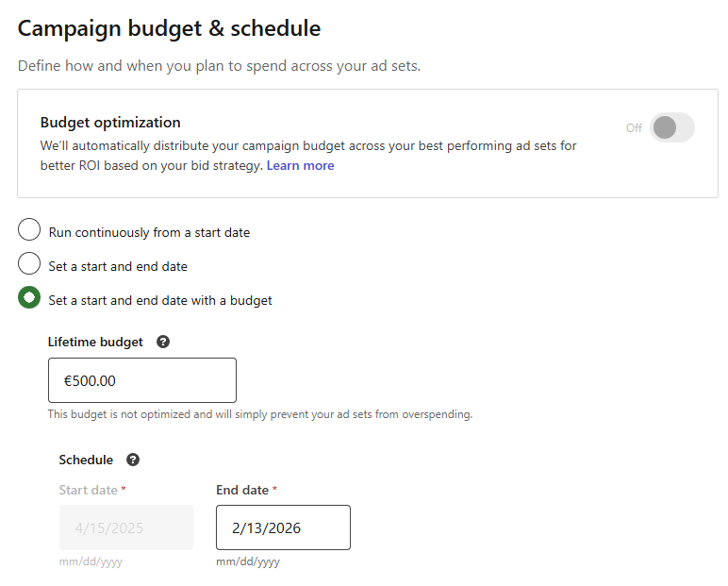Click the Off label beside the toggle
728x586 pixels.
pyautogui.click(x=634, y=128)
